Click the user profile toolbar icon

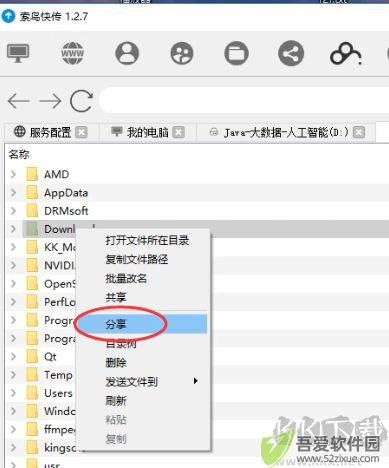coord(127,53)
